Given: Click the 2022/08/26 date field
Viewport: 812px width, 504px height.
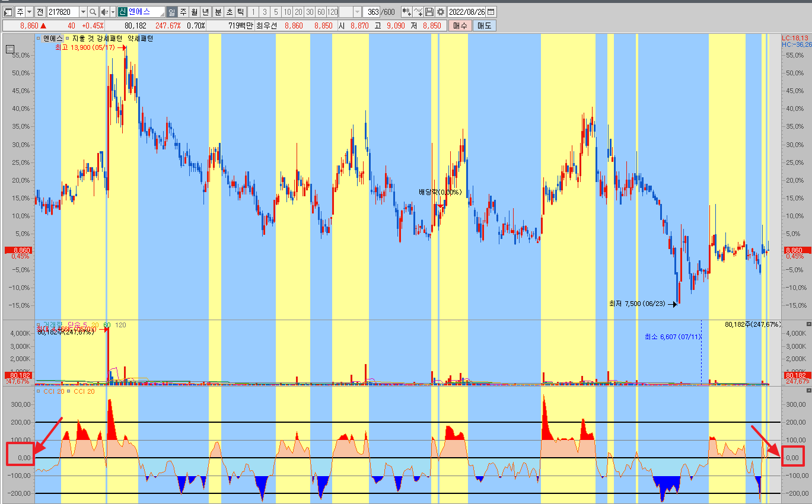Looking at the screenshot, I should pos(467,12).
